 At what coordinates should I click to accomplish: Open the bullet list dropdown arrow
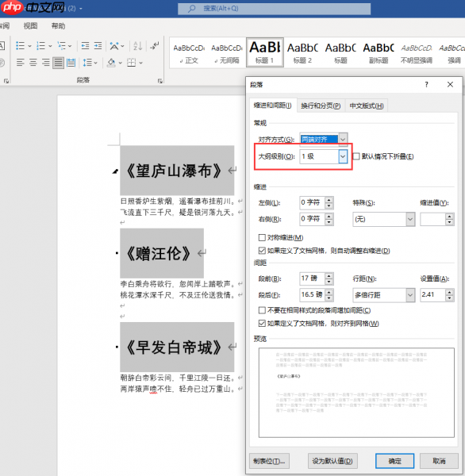(x=30, y=46)
